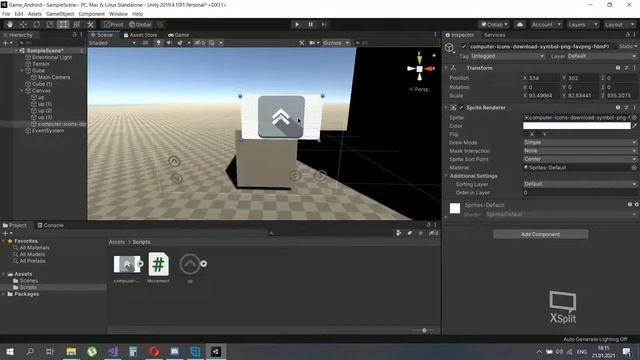640x360 pixels.
Task: Open Tag Untagged dropdown
Action: point(507,56)
